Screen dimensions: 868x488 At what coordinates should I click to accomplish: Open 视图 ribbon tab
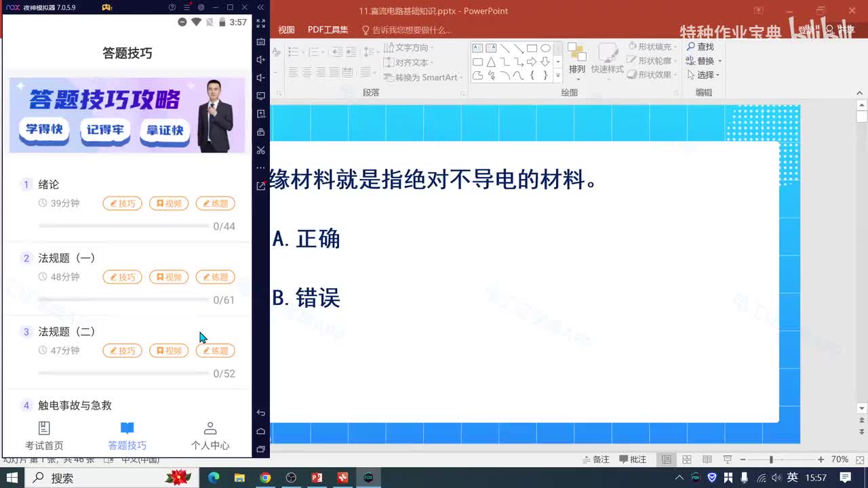click(287, 30)
